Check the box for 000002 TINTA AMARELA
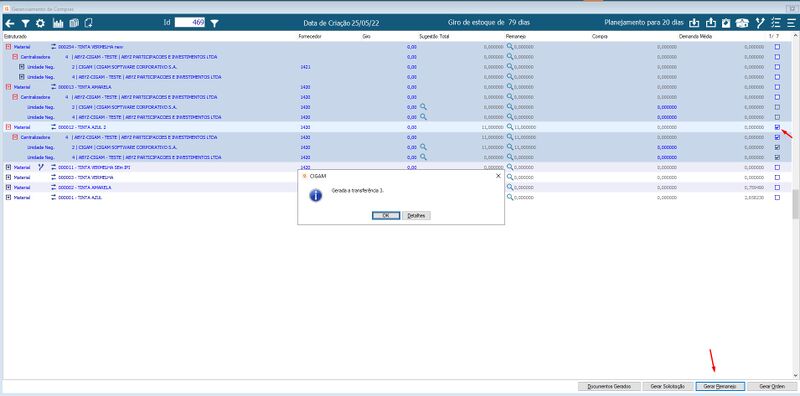The height and width of the screenshot is (396, 800). [x=777, y=187]
